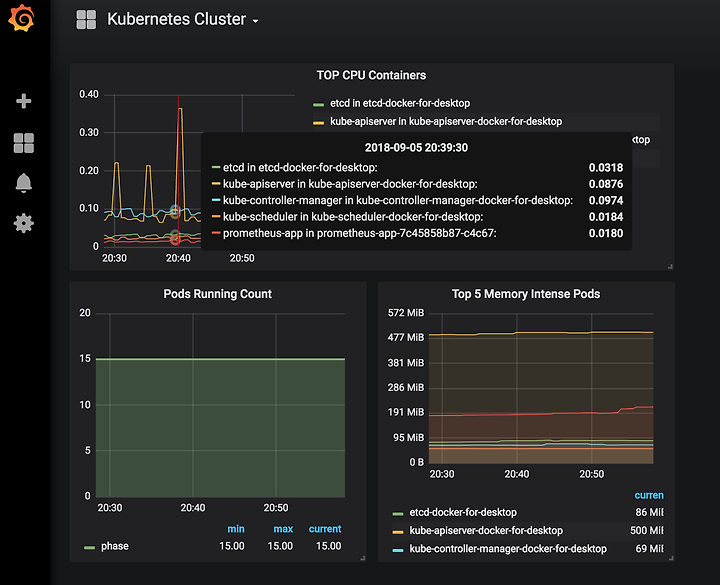This screenshot has width=720, height=585.
Task: Sort Pods legend by min column
Action: click(x=236, y=529)
